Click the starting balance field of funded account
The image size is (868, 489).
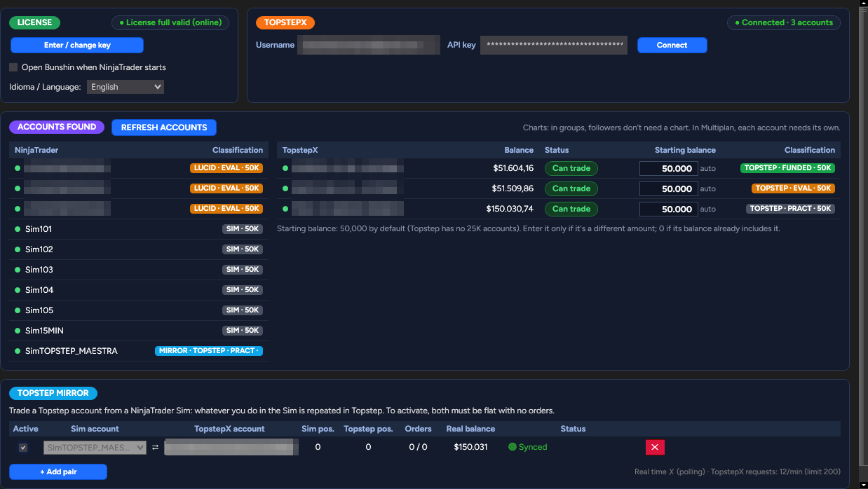[x=668, y=168]
